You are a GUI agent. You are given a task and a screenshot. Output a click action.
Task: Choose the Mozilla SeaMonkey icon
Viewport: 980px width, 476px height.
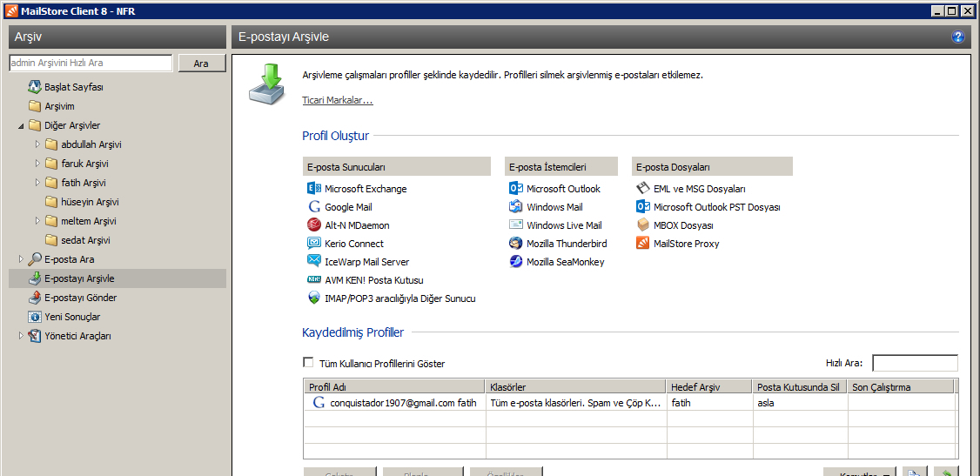(x=515, y=262)
